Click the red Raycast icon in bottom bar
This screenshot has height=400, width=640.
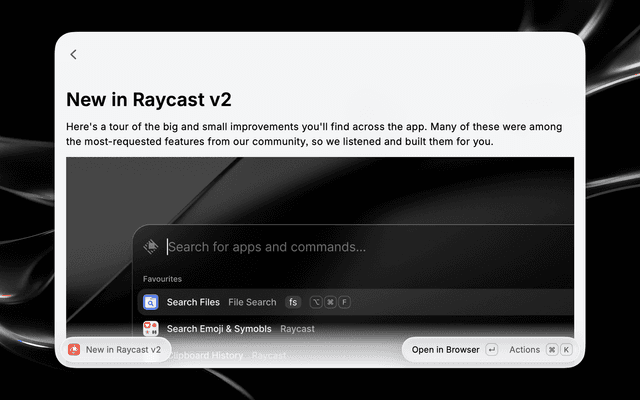74,350
